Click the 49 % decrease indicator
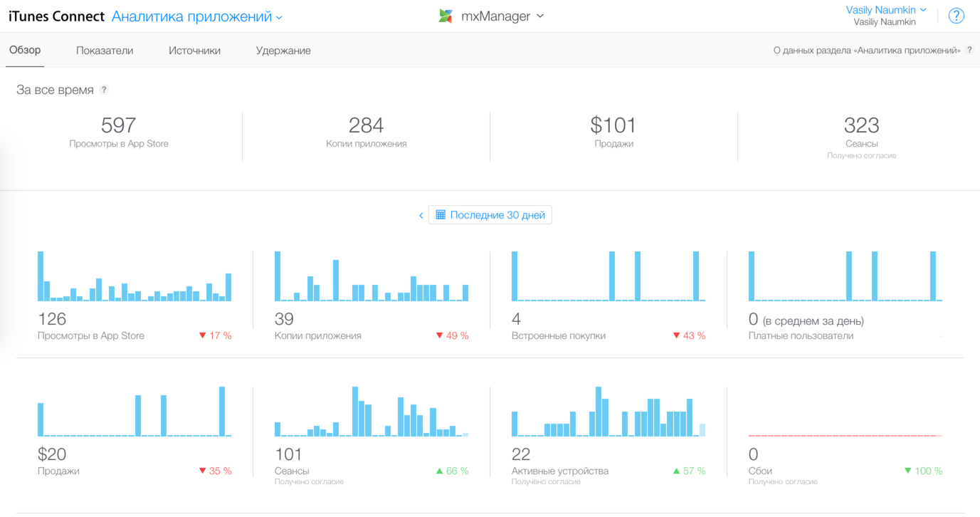Image resolution: width=980 pixels, height=517 pixels. click(452, 335)
